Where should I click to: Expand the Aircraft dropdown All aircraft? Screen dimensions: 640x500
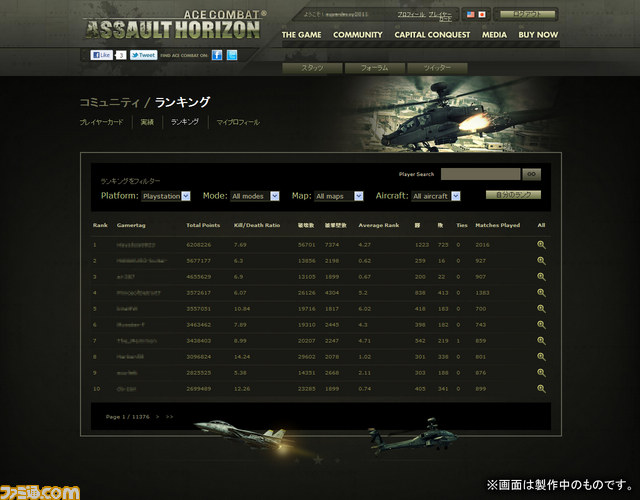[436, 196]
